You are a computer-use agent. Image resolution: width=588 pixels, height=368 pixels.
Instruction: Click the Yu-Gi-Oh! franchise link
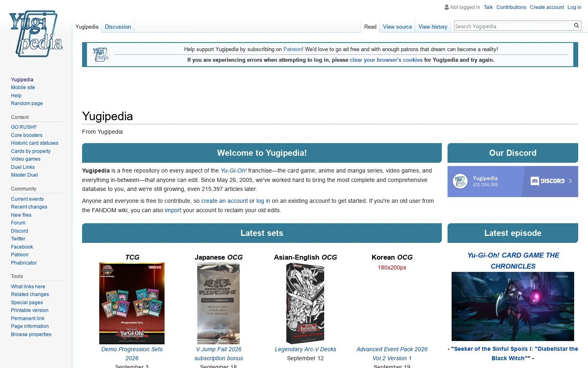[234, 171]
